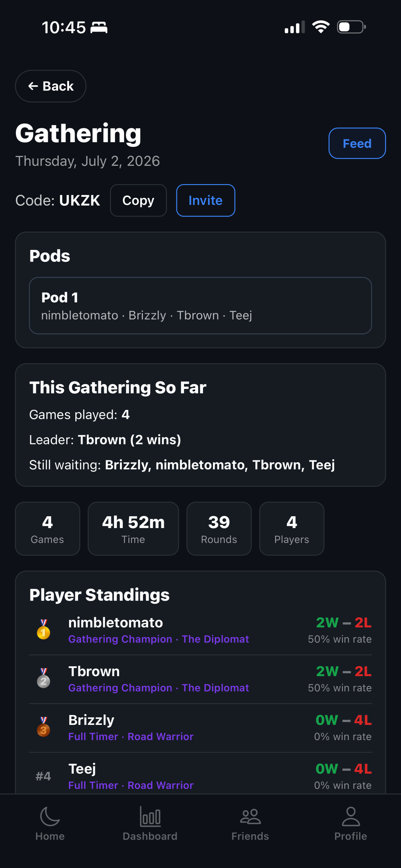The width and height of the screenshot is (401, 868).
Task: Tap the bronze third-place medal icon
Action: (43, 726)
